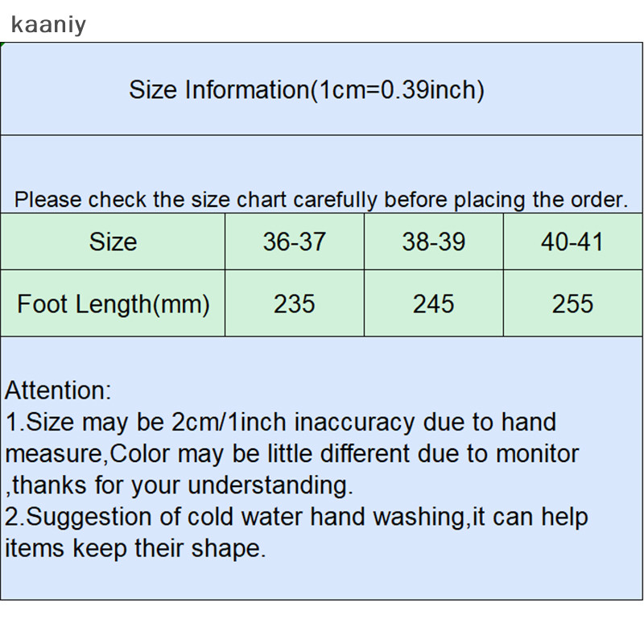This screenshot has height=644, width=644.
Task: Select the 245 foot length value
Action: pyautogui.click(x=434, y=303)
